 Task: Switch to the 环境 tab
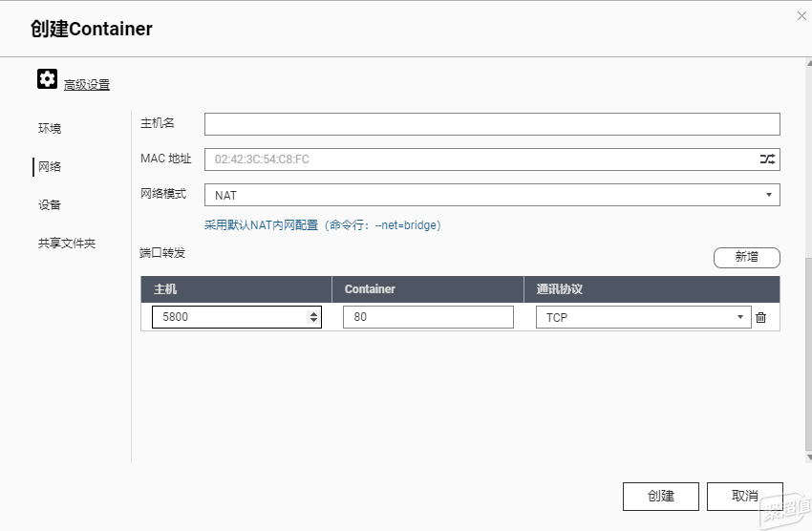tap(50, 128)
